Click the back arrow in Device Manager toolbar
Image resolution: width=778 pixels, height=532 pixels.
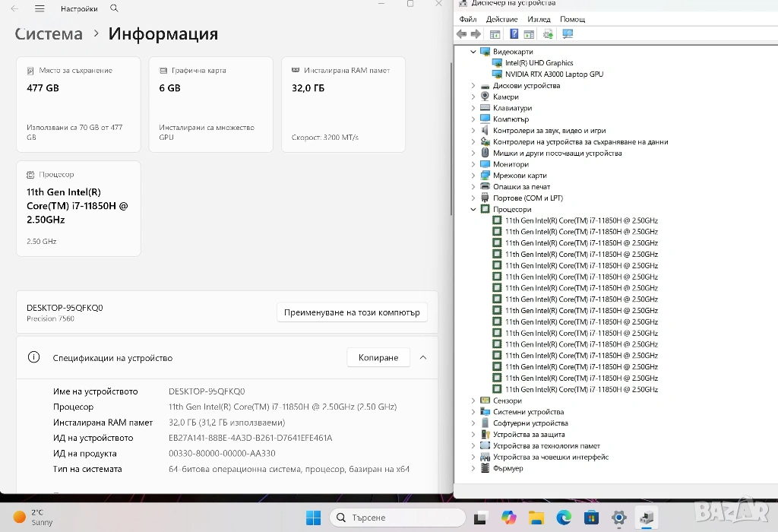coord(461,34)
